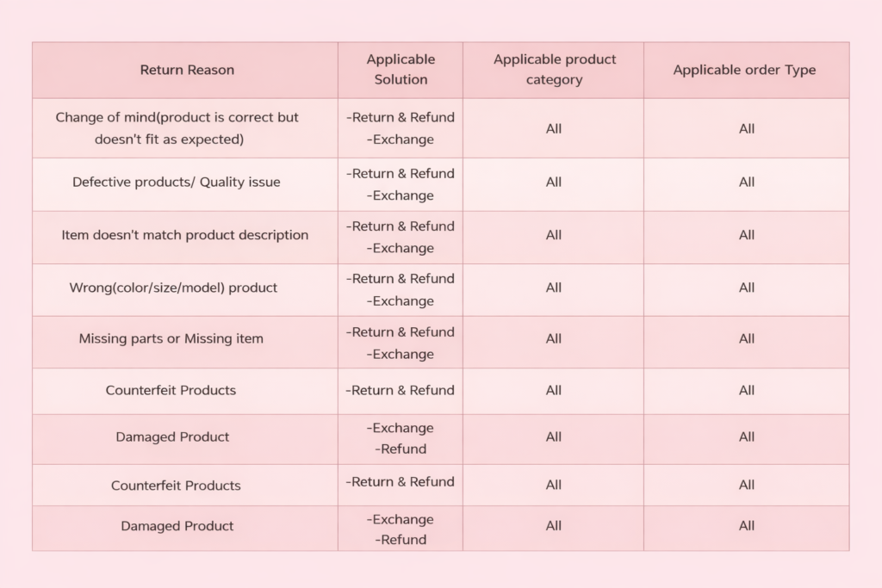Screen dimensions: 882x588
Task: Click product category "All" in Change of mind row
Action: click(554, 128)
